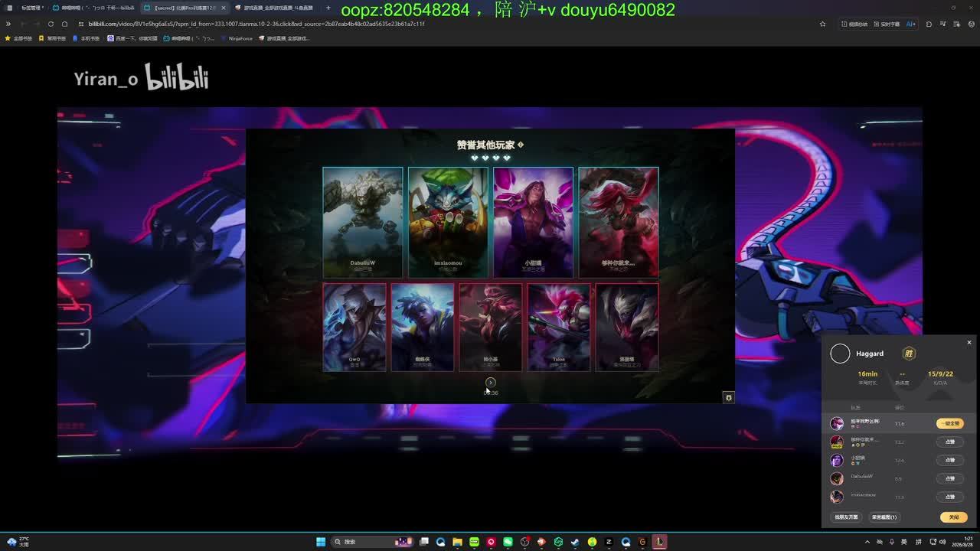This screenshot has height=551, width=980.
Task: Open the 实时字幕 toolbar button
Action: [887, 24]
